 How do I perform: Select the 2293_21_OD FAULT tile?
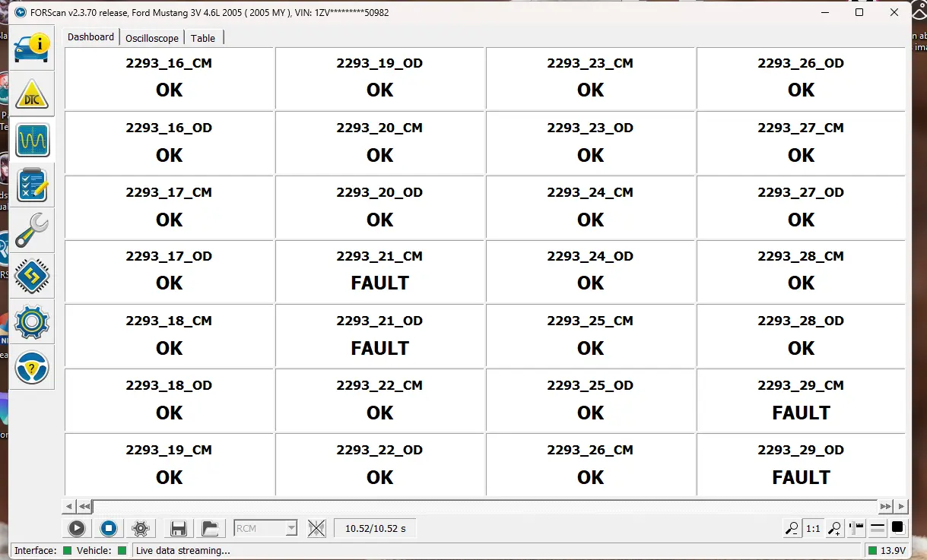pos(379,336)
